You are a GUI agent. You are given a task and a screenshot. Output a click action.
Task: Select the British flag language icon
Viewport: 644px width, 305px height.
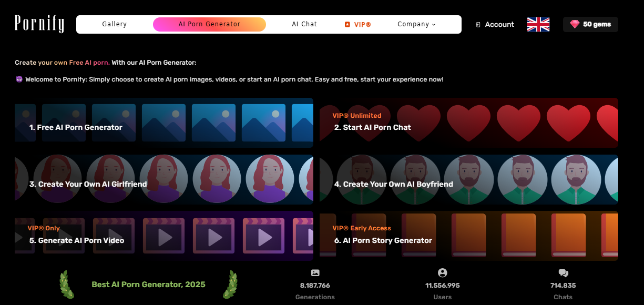pyautogui.click(x=537, y=24)
